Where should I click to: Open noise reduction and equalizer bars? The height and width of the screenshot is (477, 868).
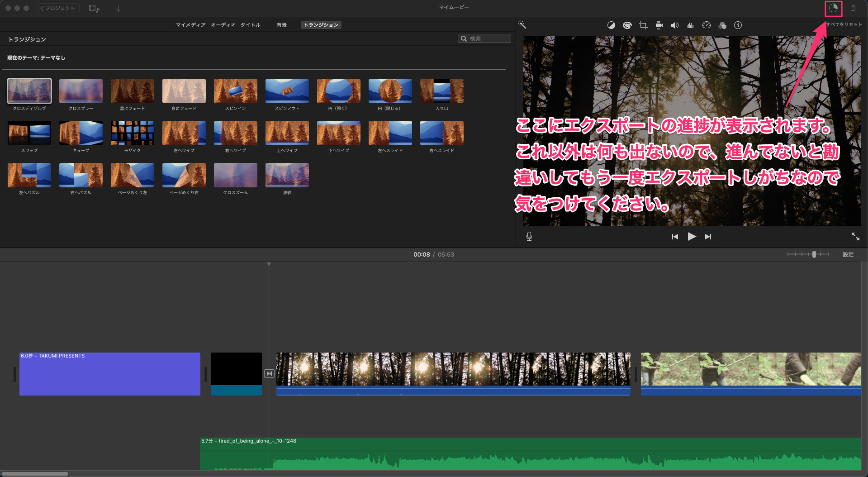(x=690, y=25)
